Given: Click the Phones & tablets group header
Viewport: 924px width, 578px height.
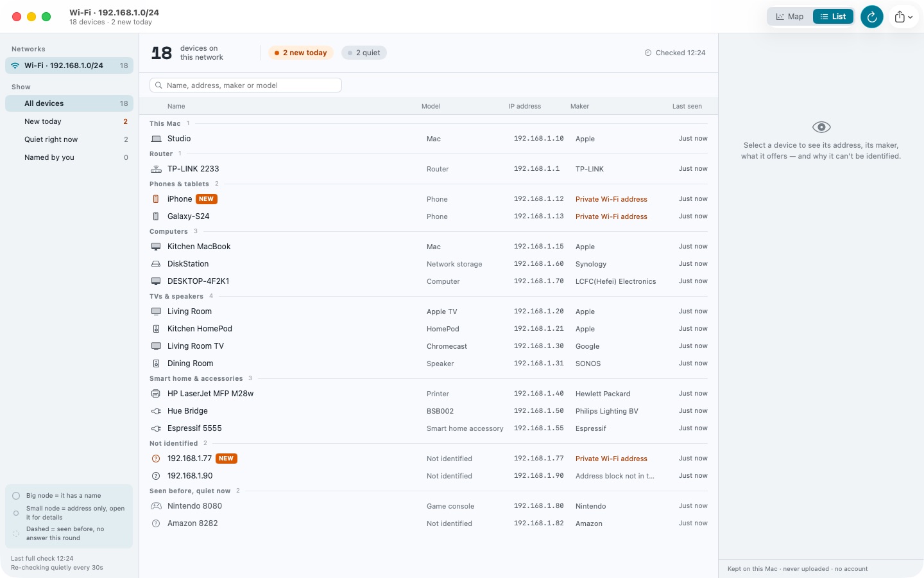Looking at the screenshot, I should point(179,184).
